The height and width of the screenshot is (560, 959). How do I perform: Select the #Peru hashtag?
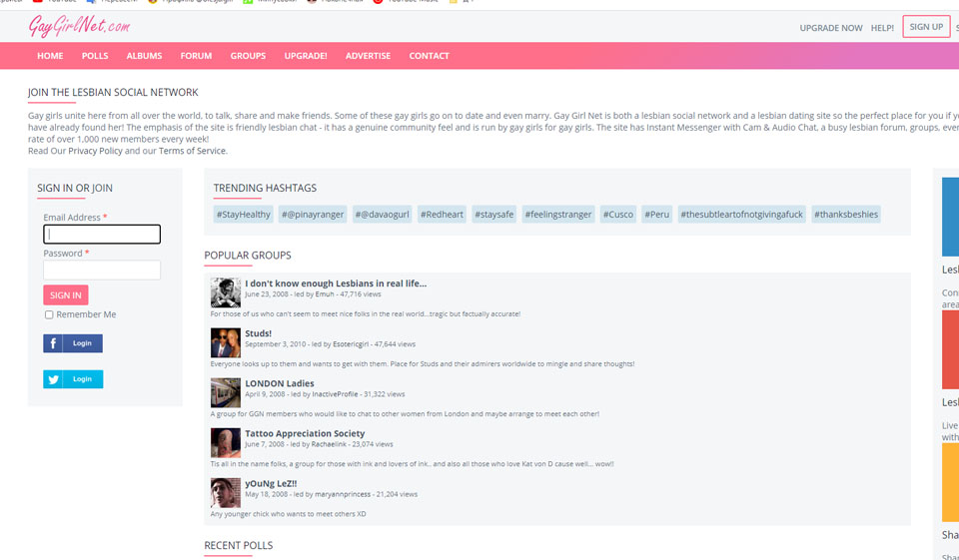click(657, 214)
